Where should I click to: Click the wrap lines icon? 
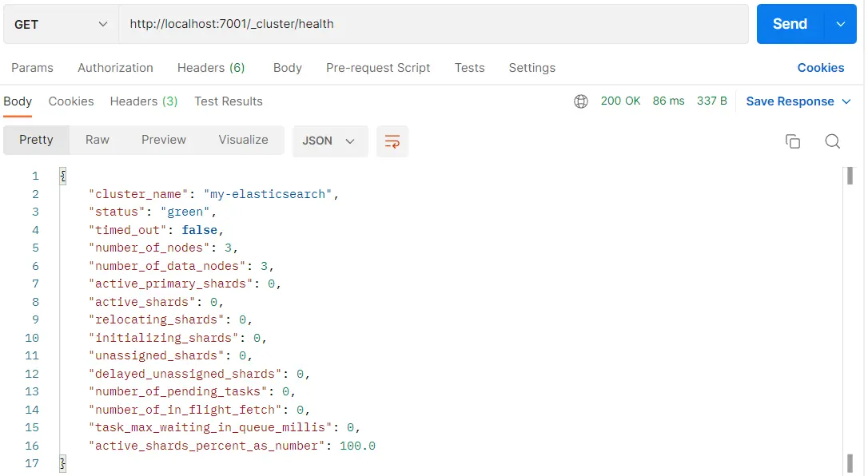tap(392, 141)
